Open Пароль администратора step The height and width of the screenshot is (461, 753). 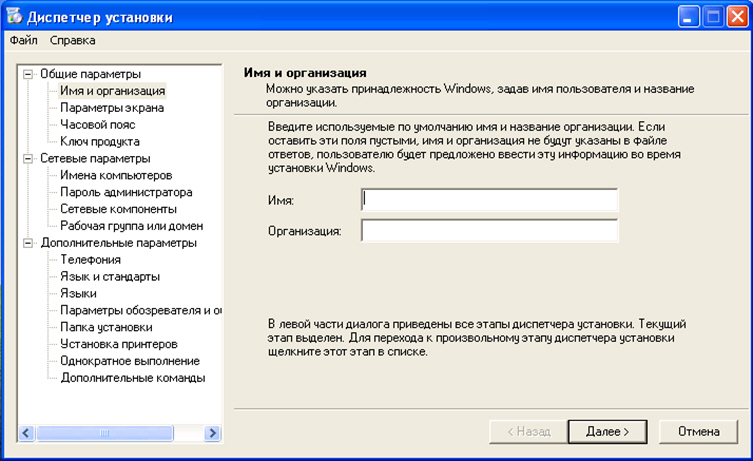pyautogui.click(x=126, y=192)
